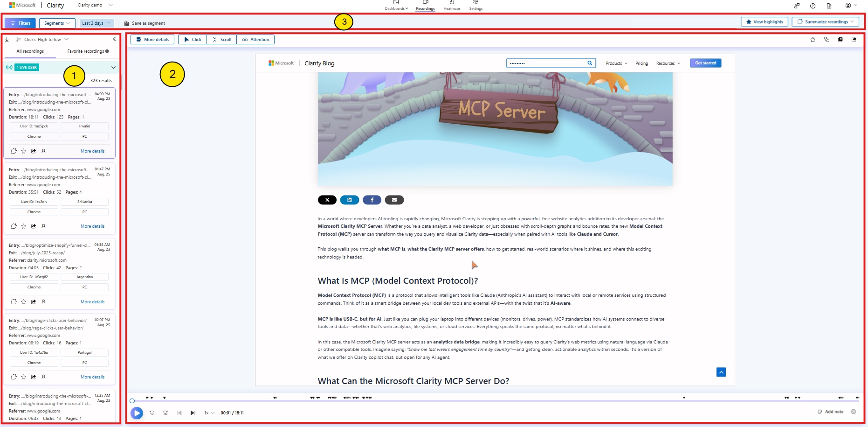This screenshot has width=868, height=427.
Task: Share the 01:38 AM recording card
Action: [x=34, y=301]
